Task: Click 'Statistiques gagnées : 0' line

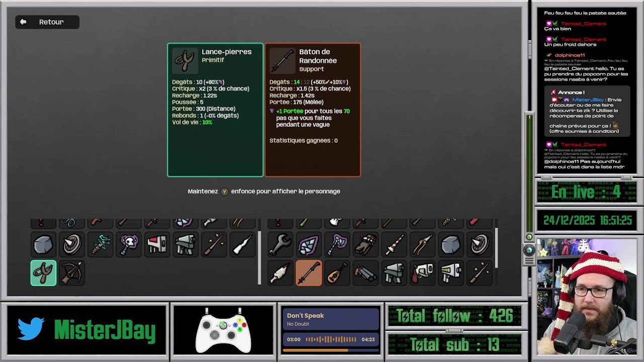Action: click(303, 141)
